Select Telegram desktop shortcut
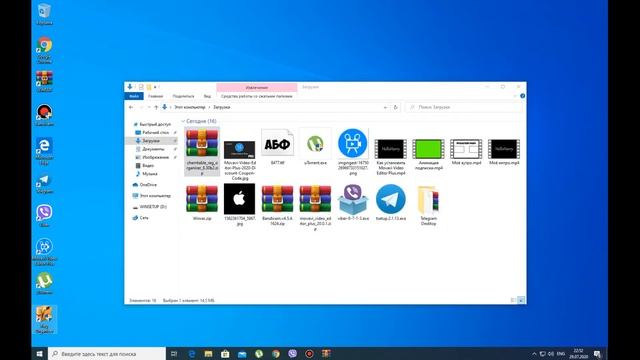Viewport: 640px width, 360px height. point(44,183)
